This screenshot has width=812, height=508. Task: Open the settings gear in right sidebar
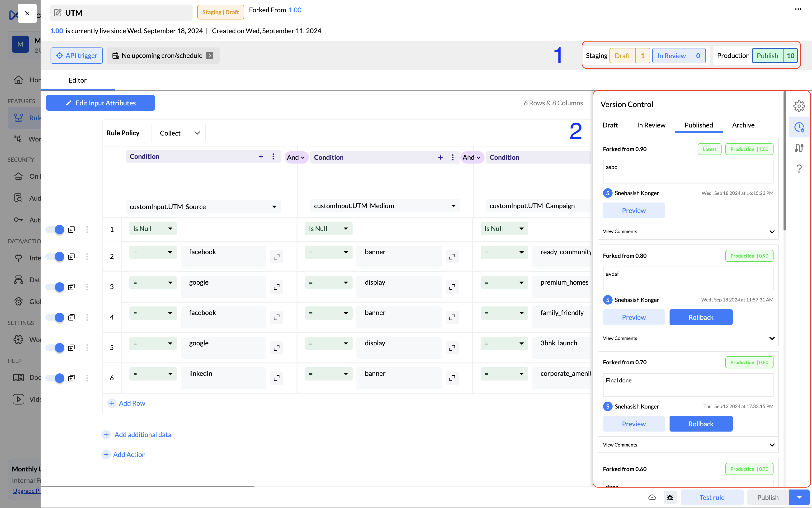[x=799, y=106]
